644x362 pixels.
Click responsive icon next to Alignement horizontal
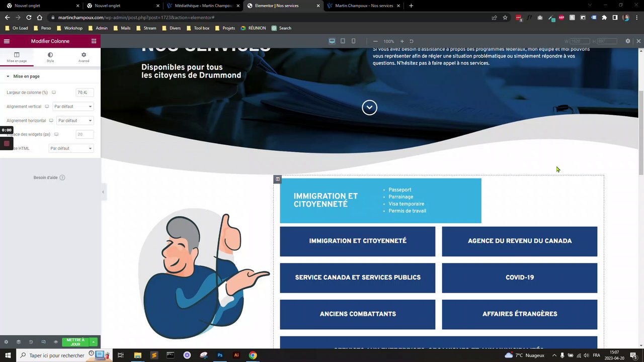point(51,121)
